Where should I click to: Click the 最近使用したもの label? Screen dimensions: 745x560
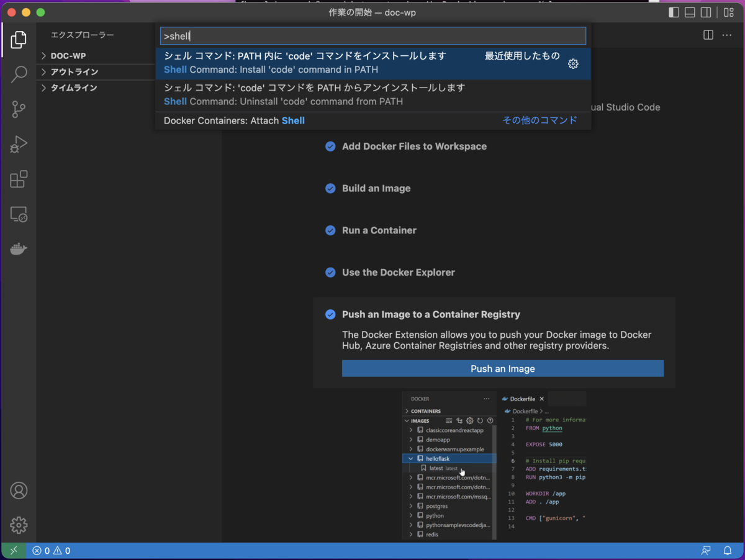(522, 56)
